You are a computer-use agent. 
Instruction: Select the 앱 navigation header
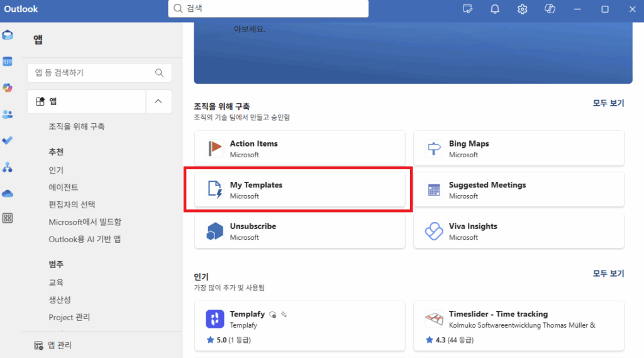[x=87, y=101]
